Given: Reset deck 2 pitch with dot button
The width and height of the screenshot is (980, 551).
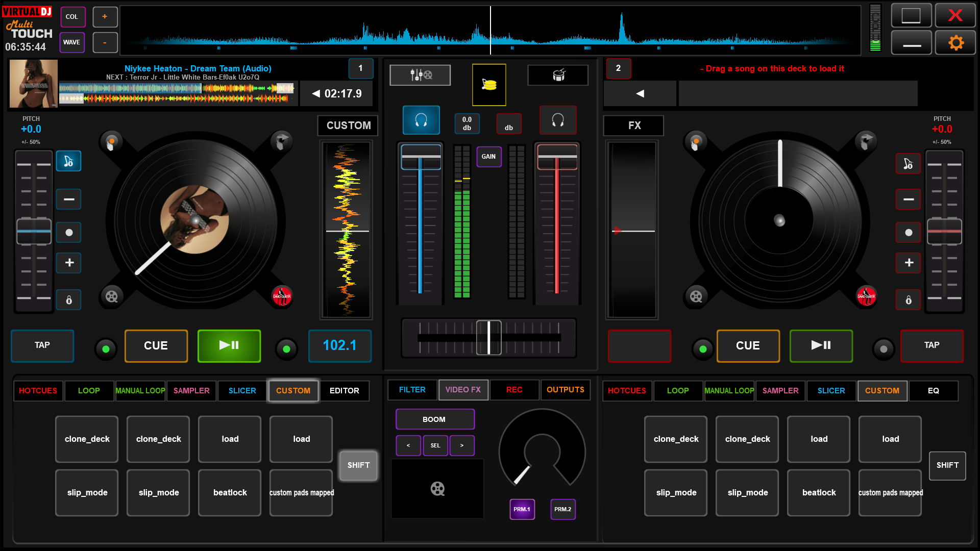Looking at the screenshot, I should (909, 232).
